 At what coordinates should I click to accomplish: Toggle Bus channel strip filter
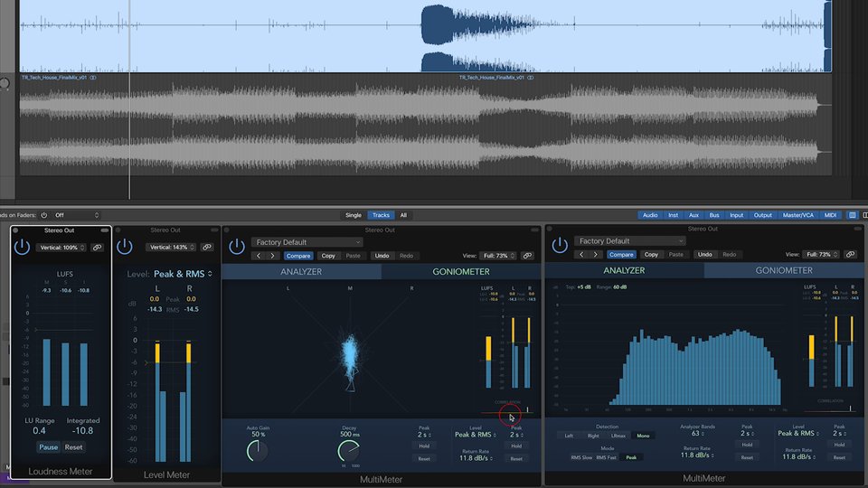(714, 215)
